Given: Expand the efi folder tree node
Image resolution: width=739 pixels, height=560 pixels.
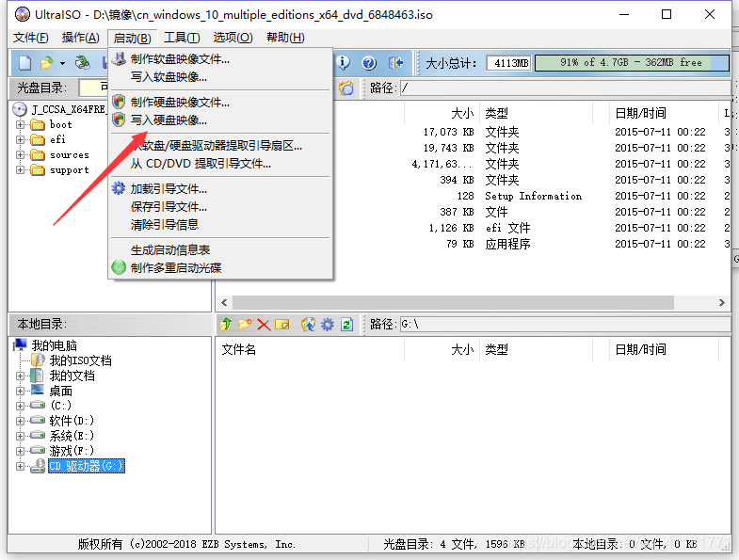Looking at the screenshot, I should (x=20, y=139).
